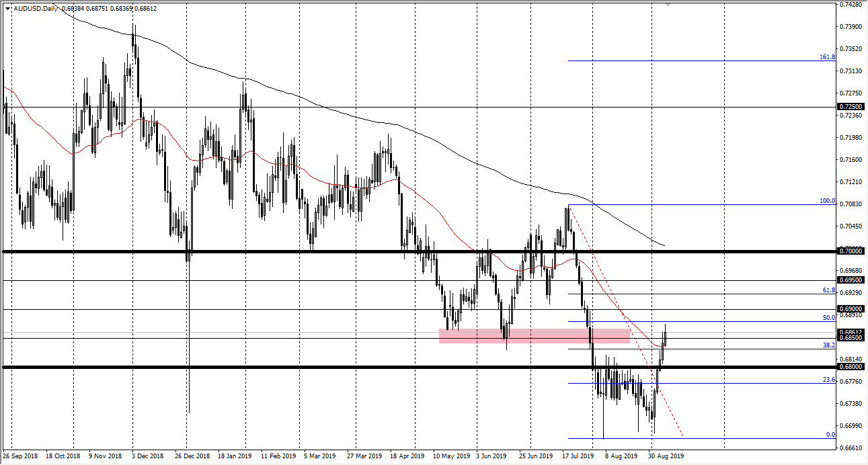Click the 30 Aug 2019 date label
868x465 pixels.
click(666, 456)
